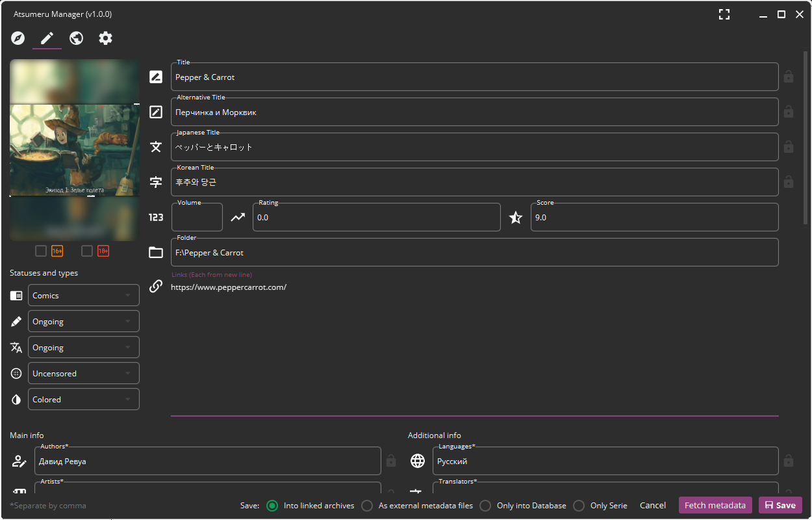The width and height of the screenshot is (812, 520).
Task: Click into the Japanese Title field
Action: [x=475, y=147]
